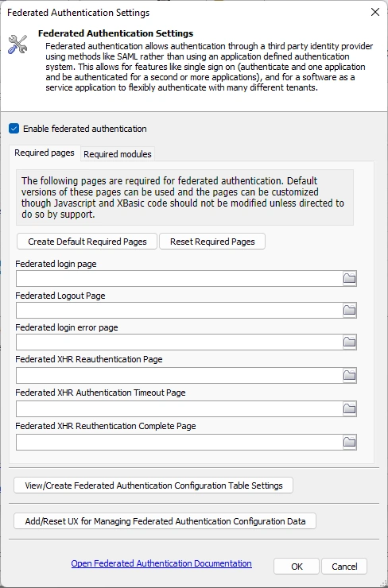Focus the Federated Logout Page field

[x=180, y=311]
